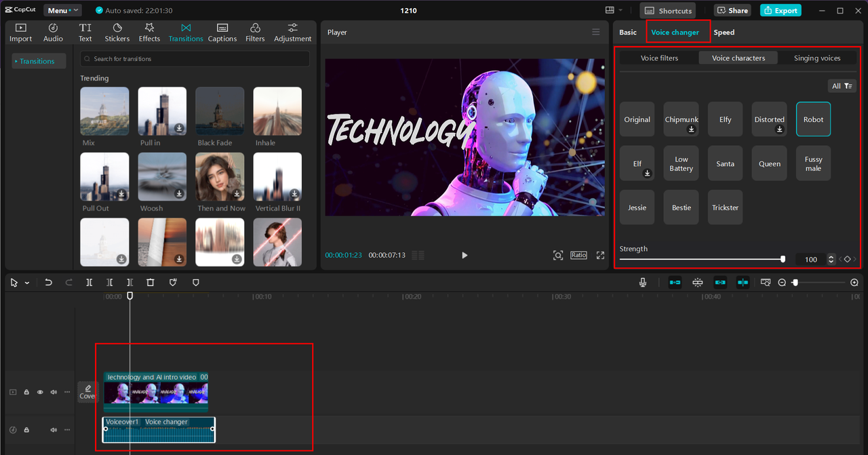868x455 pixels.
Task: Open Shortcuts
Action: (668, 10)
